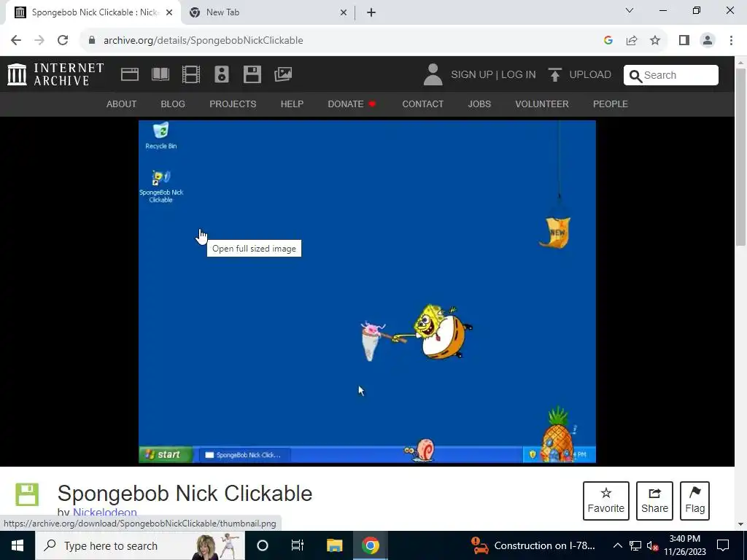
Task: Click the user avatar icon
Action: pyautogui.click(x=433, y=75)
